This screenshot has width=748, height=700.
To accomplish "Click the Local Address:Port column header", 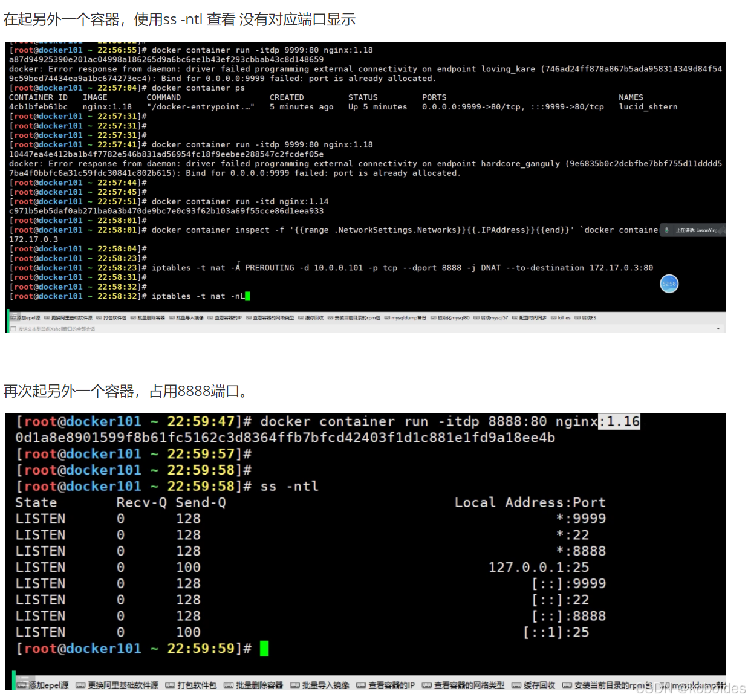I will [x=530, y=502].
